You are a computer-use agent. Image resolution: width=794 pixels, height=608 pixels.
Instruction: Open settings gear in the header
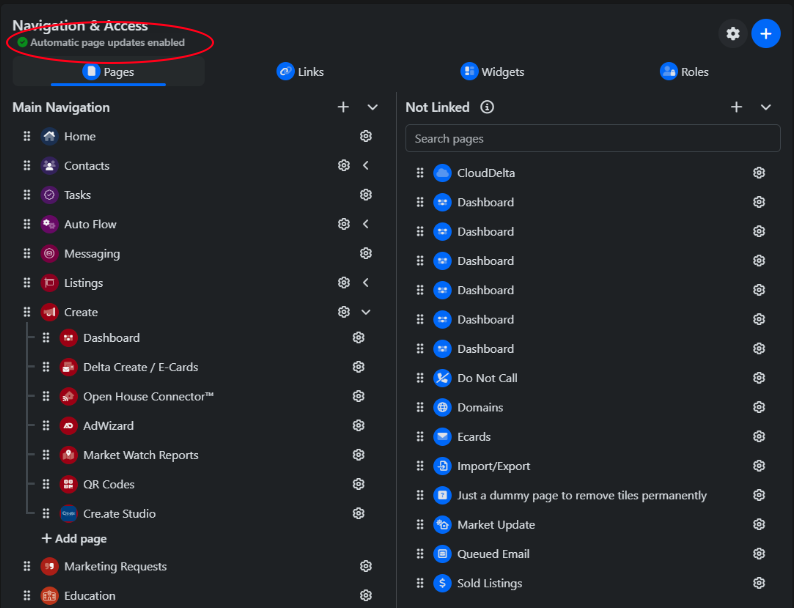733,33
